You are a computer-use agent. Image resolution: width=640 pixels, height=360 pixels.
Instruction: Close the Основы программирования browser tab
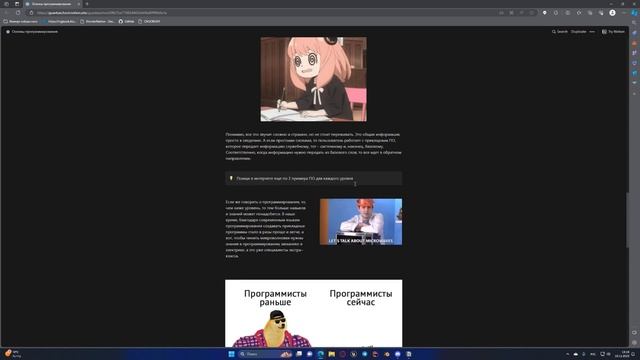click(79, 4)
